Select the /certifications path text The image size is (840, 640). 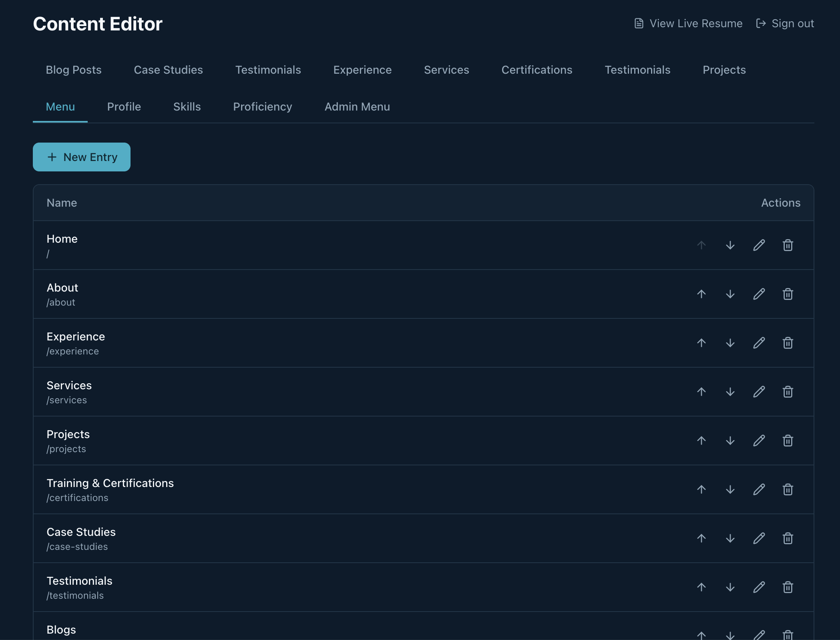click(x=77, y=498)
